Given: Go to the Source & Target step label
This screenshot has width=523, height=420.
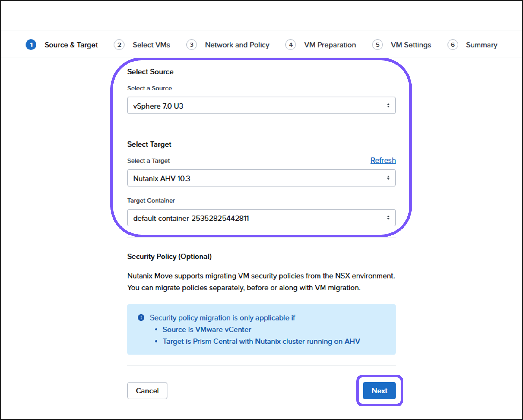Looking at the screenshot, I should click(x=71, y=45).
